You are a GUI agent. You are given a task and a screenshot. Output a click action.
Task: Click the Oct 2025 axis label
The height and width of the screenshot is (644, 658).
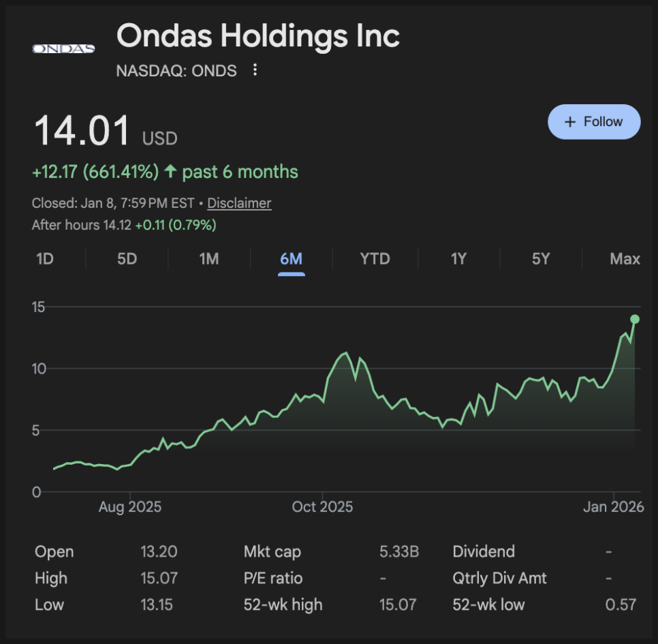322,507
